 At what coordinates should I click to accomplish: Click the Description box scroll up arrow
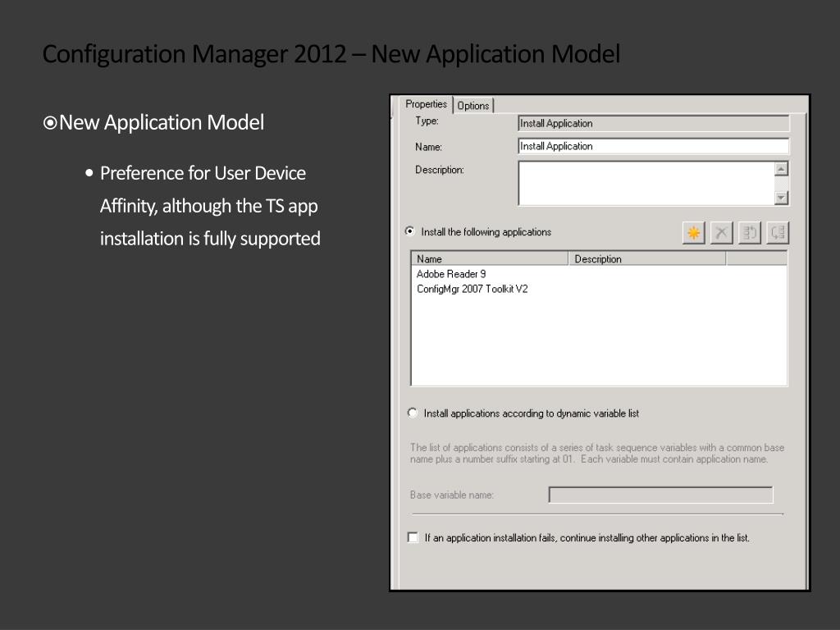(782, 169)
